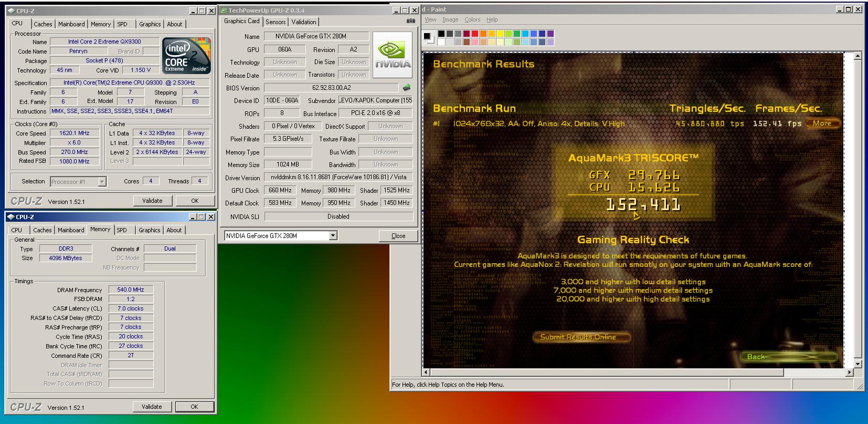Choose the green swatch in Paint palette
Image resolution: width=868 pixels, height=424 pixels.
coord(517,34)
